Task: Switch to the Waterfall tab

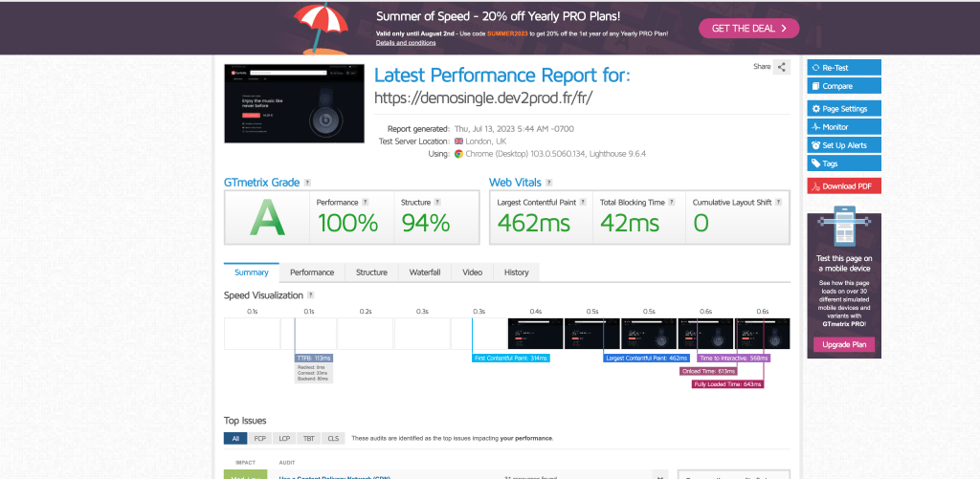Action: [425, 272]
